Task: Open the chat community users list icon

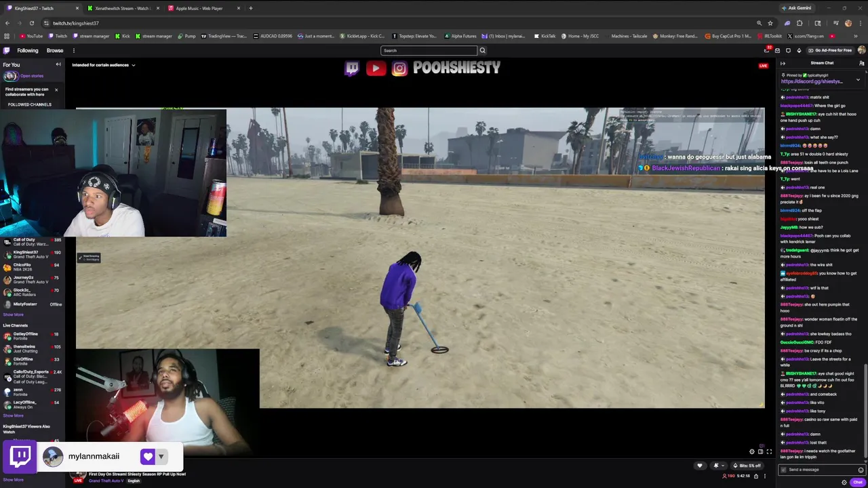Action: pyautogui.click(x=861, y=63)
